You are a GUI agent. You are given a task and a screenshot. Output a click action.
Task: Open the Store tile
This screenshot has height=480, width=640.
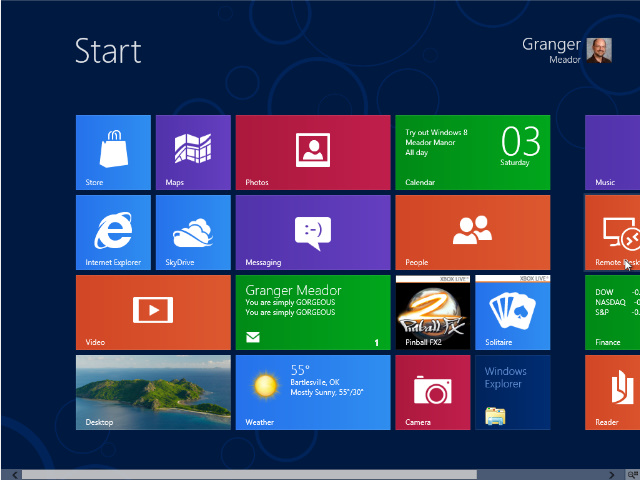pyautogui.click(x=113, y=152)
